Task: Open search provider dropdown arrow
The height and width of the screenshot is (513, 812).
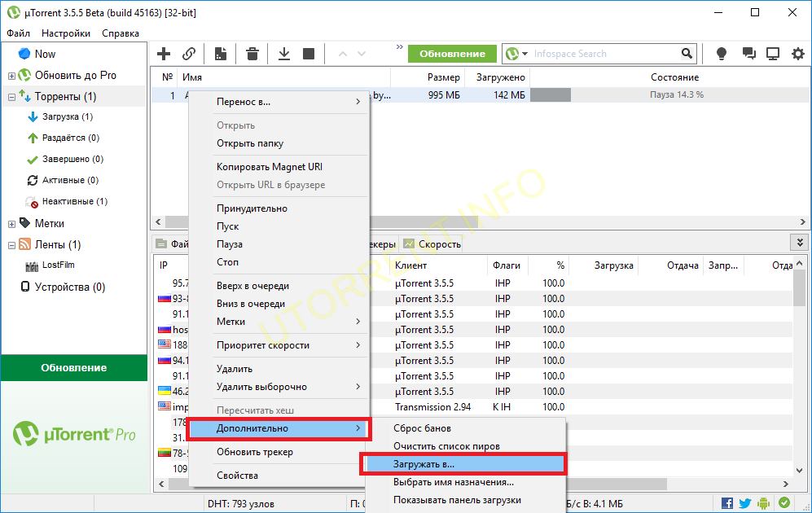Action: pos(525,54)
